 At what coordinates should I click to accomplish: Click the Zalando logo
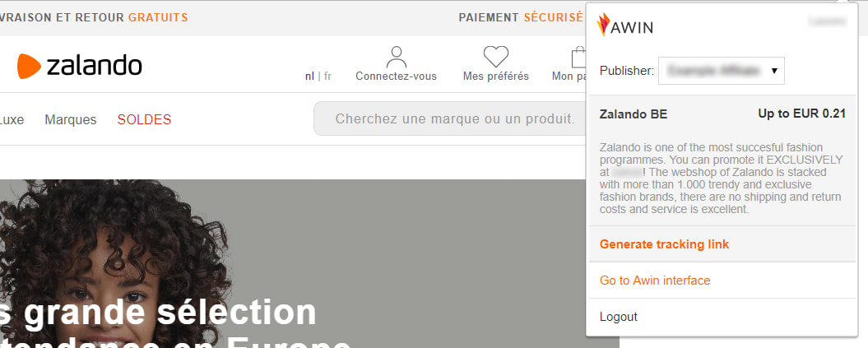point(79,66)
